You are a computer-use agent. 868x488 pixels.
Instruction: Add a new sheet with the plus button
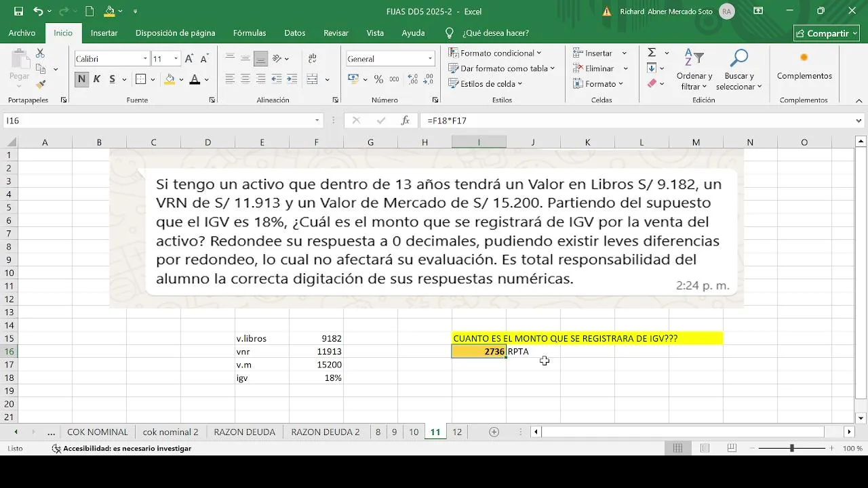tap(494, 432)
